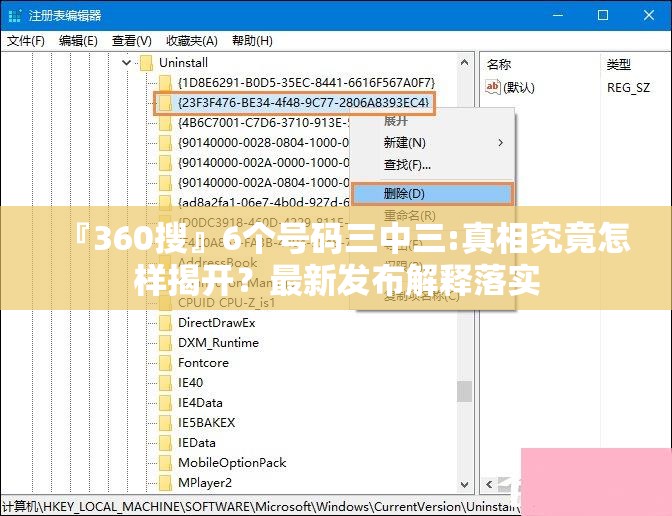
Task: Select key {1D8E6291-B0D5-35EC-8441-6616F567A0F7}
Action: (306, 82)
